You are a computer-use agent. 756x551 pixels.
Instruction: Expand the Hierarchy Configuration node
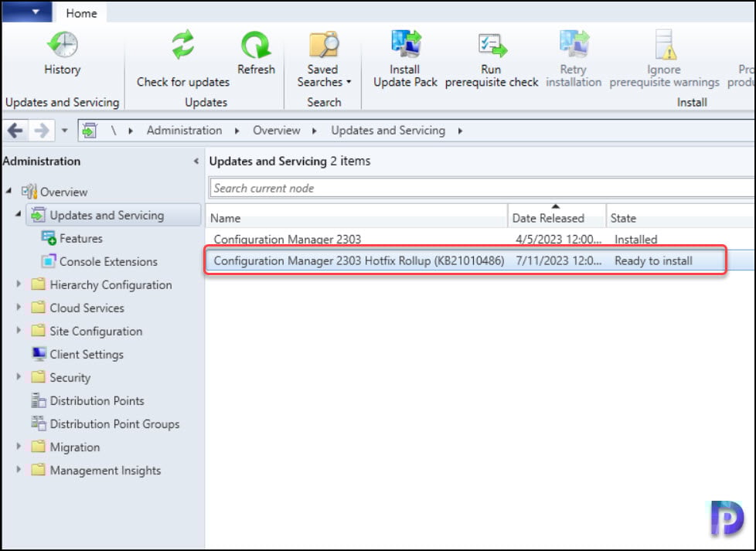coord(19,284)
